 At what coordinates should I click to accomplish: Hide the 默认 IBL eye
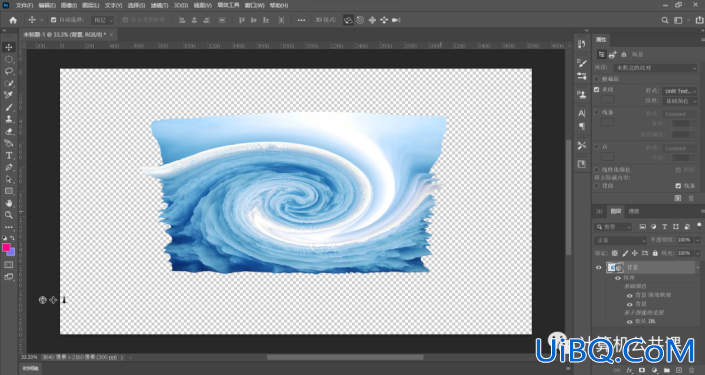629,322
